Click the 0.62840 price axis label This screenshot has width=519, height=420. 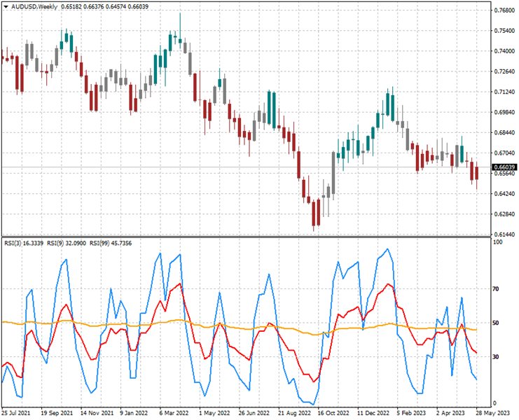click(x=504, y=214)
